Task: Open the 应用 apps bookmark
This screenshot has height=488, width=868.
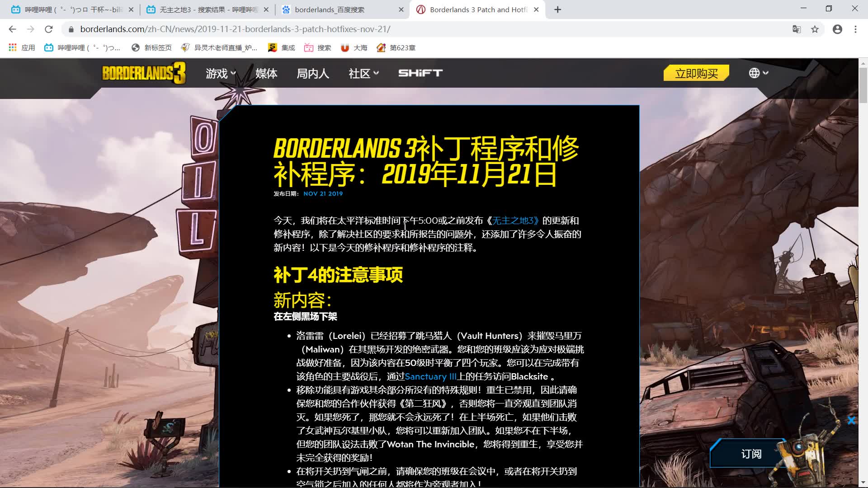Action: [22, 47]
